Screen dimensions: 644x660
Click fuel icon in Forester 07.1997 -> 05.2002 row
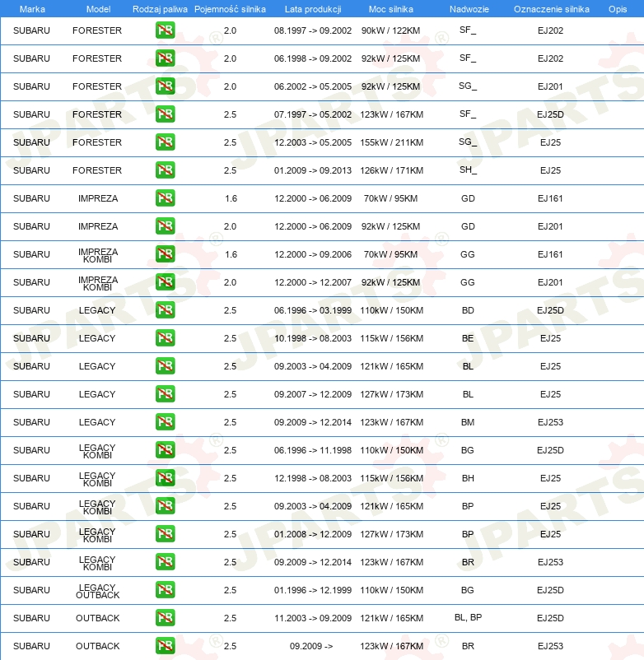coord(165,114)
